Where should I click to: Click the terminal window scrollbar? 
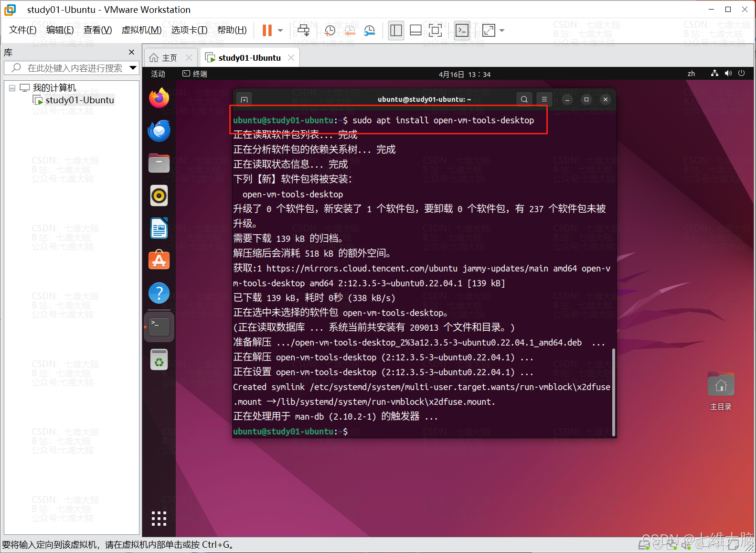(x=614, y=392)
